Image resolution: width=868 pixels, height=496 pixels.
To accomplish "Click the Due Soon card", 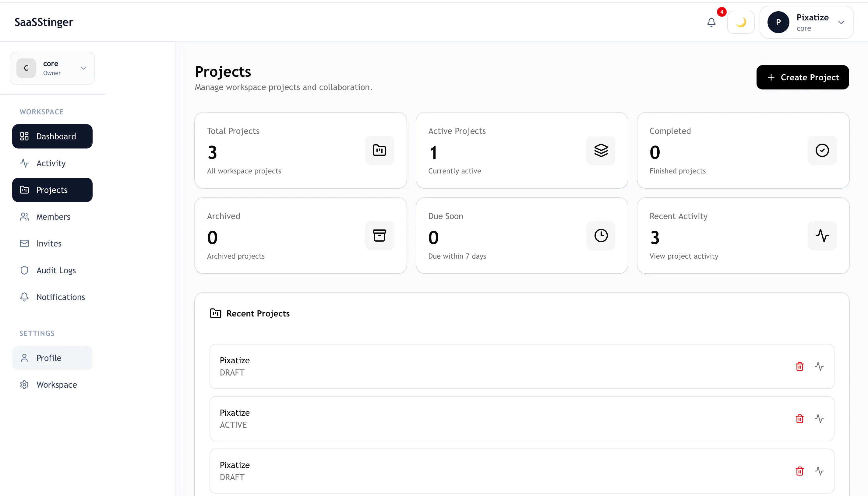I will point(522,236).
